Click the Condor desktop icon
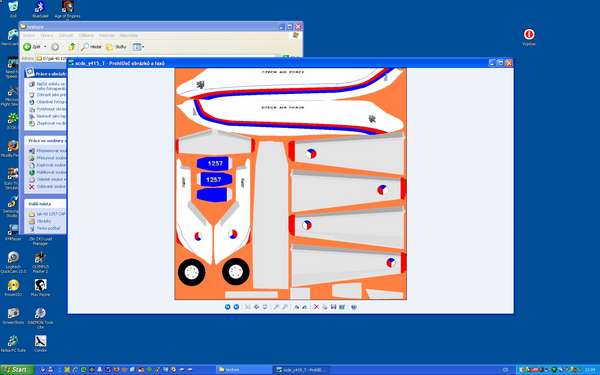600x375 pixels. [40, 344]
